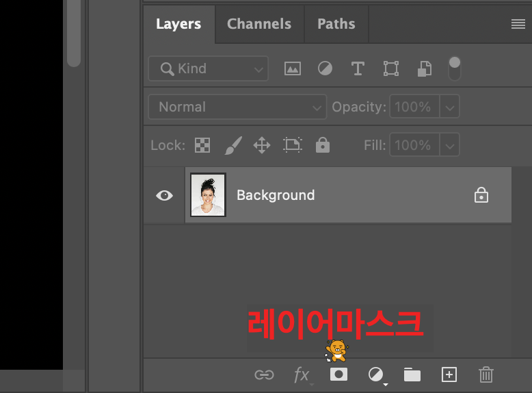Click the Fill 100% field
532x393 pixels.
coord(414,145)
